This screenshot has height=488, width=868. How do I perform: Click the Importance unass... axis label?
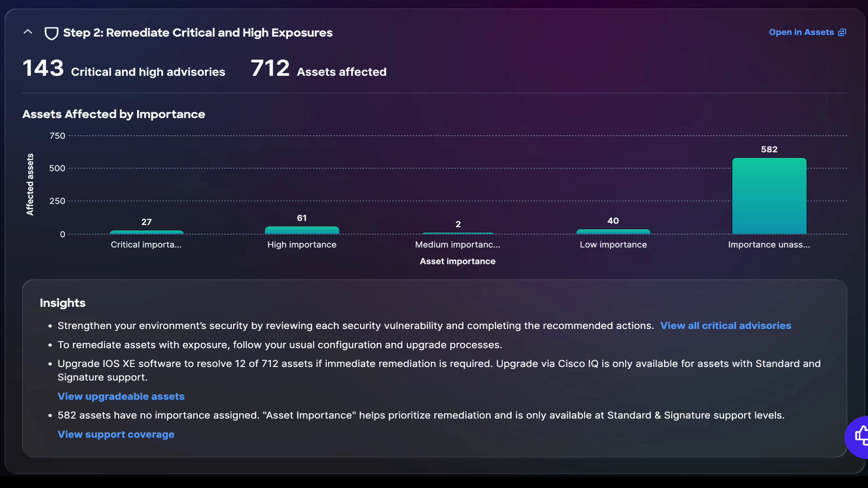(x=769, y=244)
